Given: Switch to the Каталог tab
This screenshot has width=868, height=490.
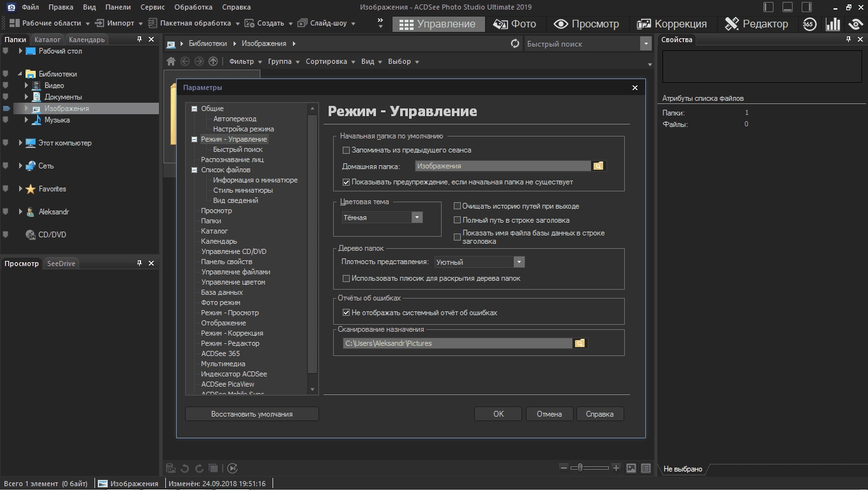Looking at the screenshot, I should (47, 40).
